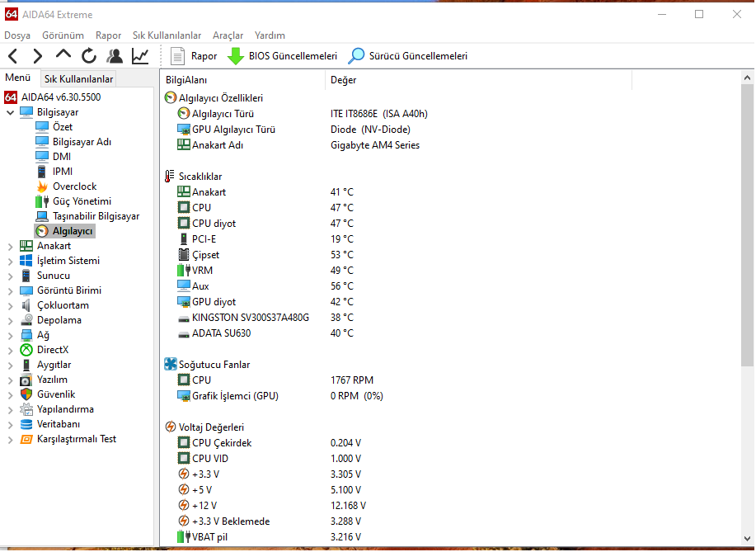This screenshot has height=552, width=756.
Task: Refresh the sensor readings
Action: [89, 56]
